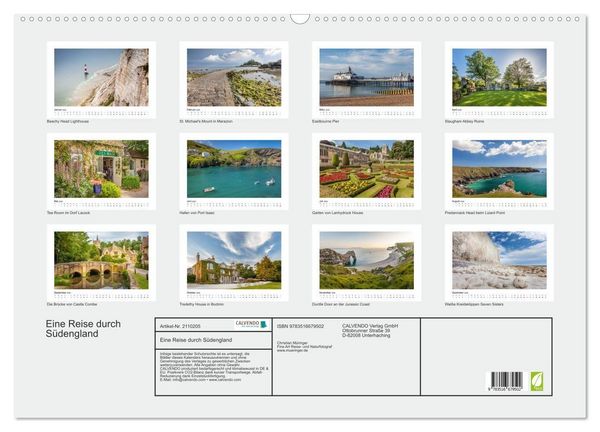This screenshot has height=432, width=600.
Task: Click the caption 'Garten von Lanhydrock House'
Action: (x=338, y=213)
